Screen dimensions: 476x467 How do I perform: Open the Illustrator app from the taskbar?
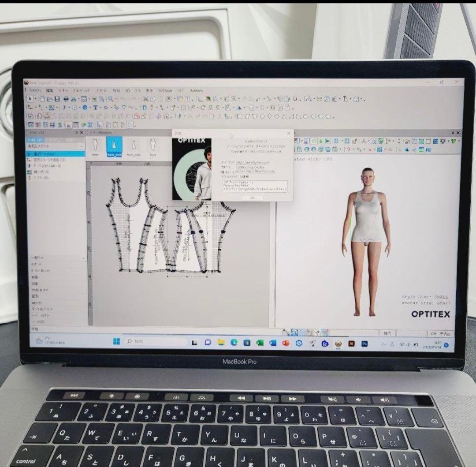tap(351, 344)
